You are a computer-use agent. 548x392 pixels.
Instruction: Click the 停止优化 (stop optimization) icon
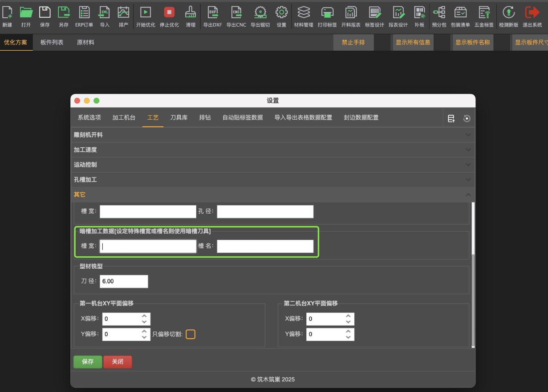[169, 12]
